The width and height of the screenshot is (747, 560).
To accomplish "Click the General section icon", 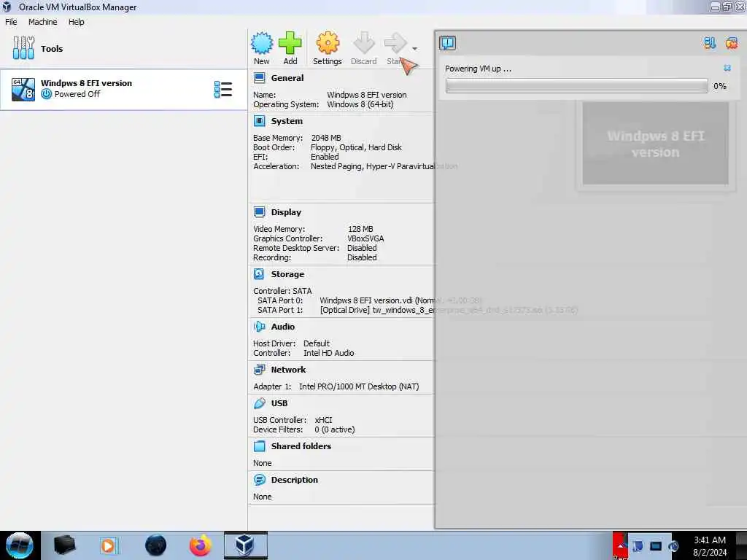I will pyautogui.click(x=259, y=78).
